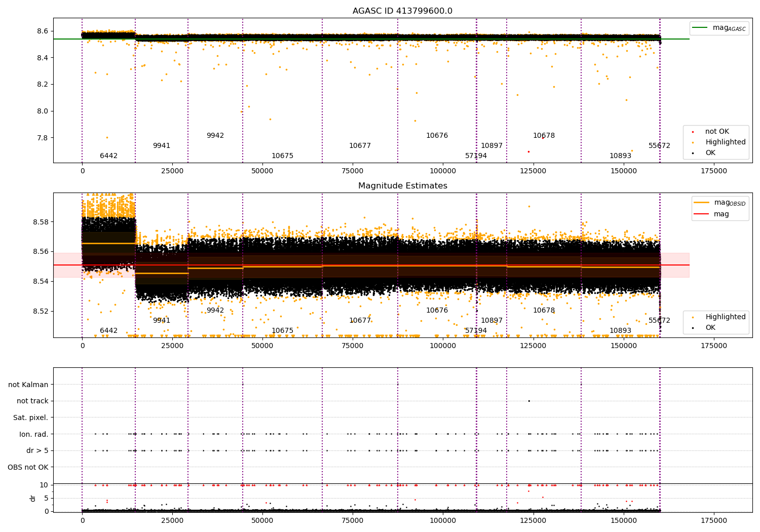Image resolution: width=760 pixels, height=532 pixels.
Task: Click the 8.52 y-axis tick label
Action: click(41, 311)
